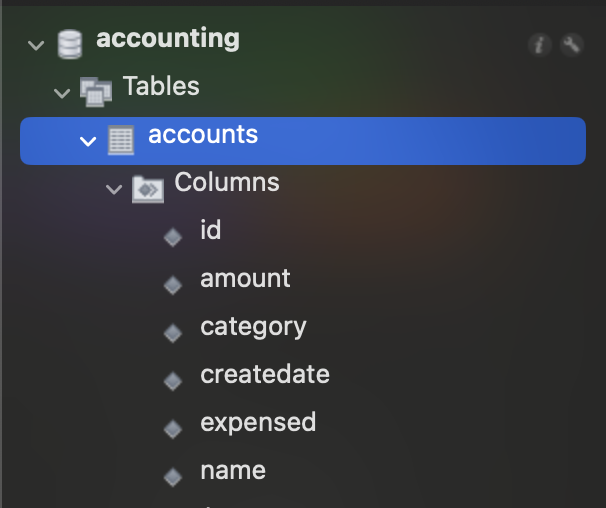Open the accounting schema info icon
Viewport: 606px width, 508px height.
coord(540,44)
